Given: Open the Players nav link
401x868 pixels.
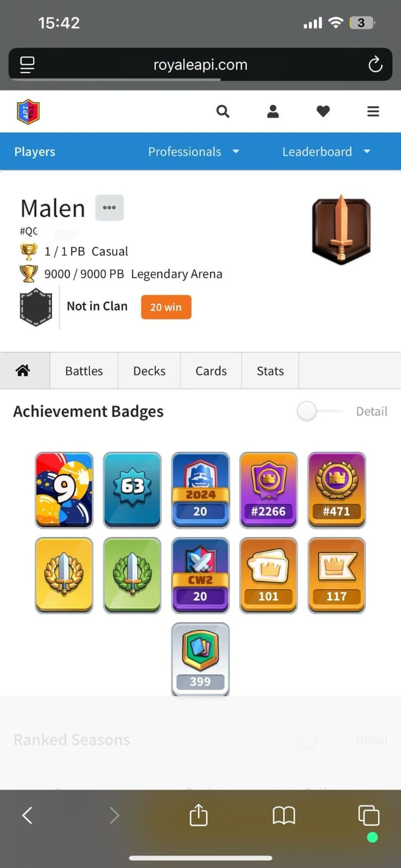Looking at the screenshot, I should 35,151.
